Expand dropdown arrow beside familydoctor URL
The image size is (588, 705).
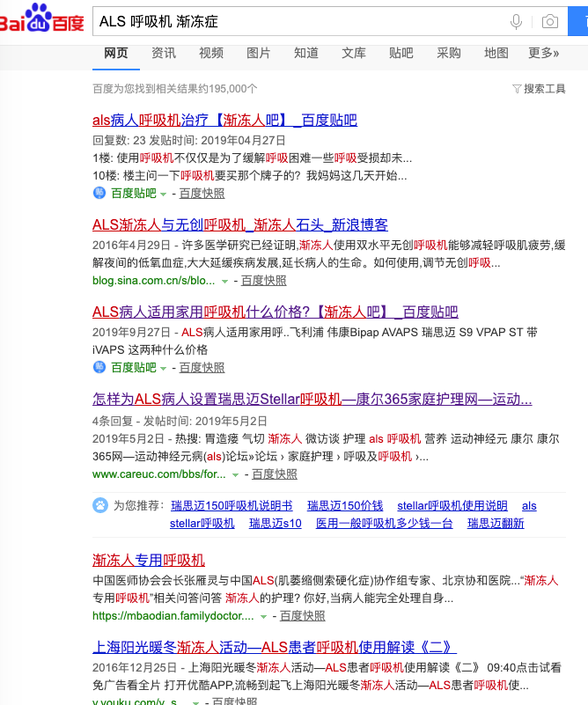click(263, 617)
